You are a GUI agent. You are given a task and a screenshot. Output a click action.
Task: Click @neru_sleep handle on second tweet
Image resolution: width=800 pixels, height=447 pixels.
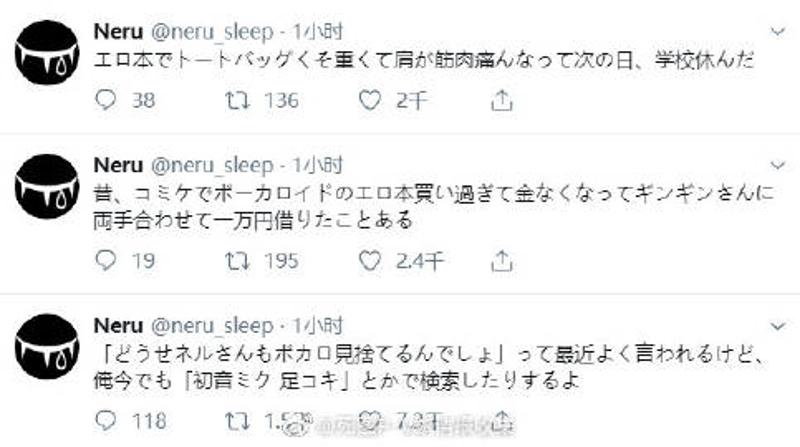click(x=209, y=165)
